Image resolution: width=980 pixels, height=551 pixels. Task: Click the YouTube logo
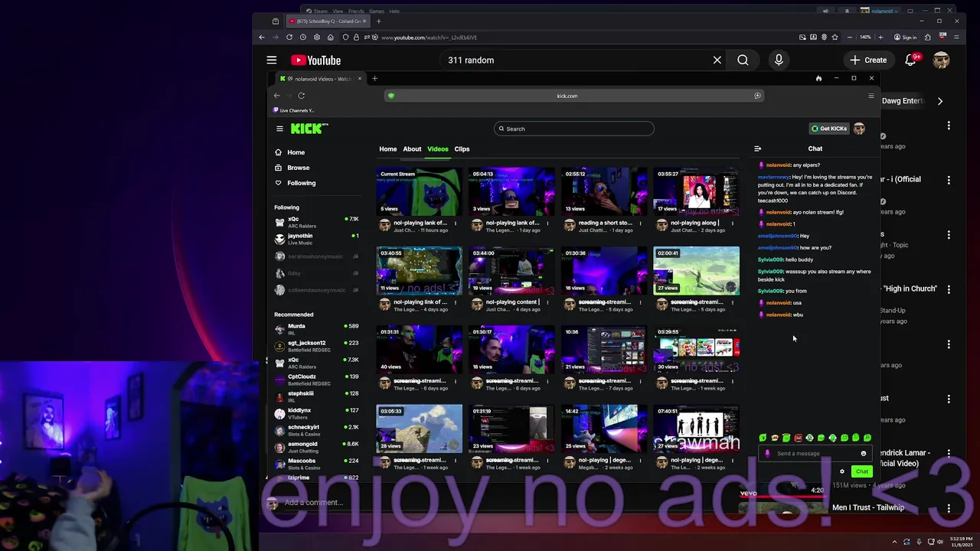click(x=315, y=60)
